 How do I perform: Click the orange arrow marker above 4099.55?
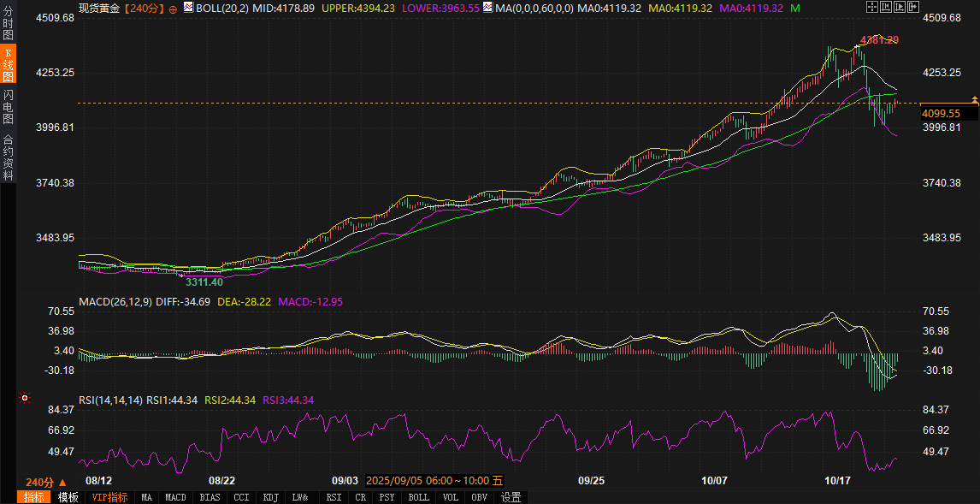(x=974, y=101)
